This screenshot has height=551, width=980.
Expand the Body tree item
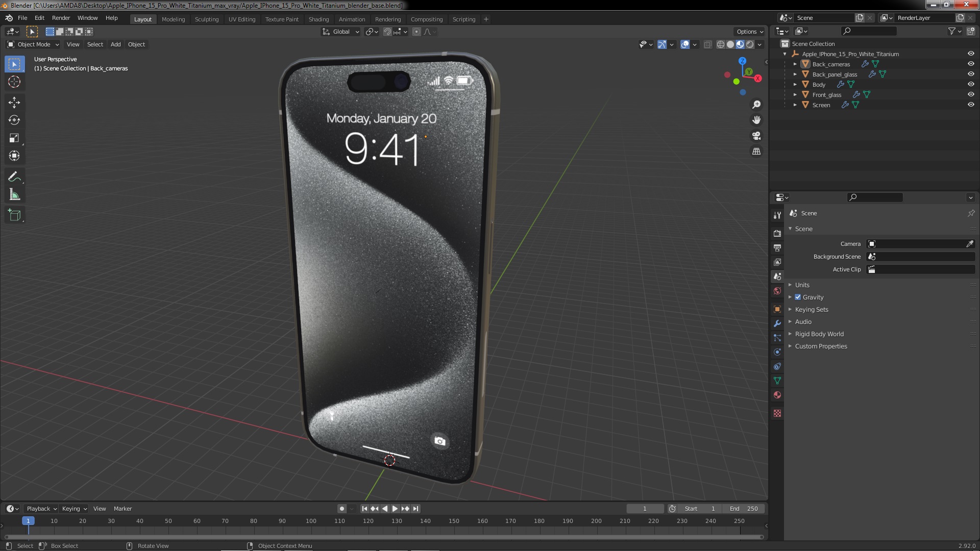pyautogui.click(x=795, y=84)
